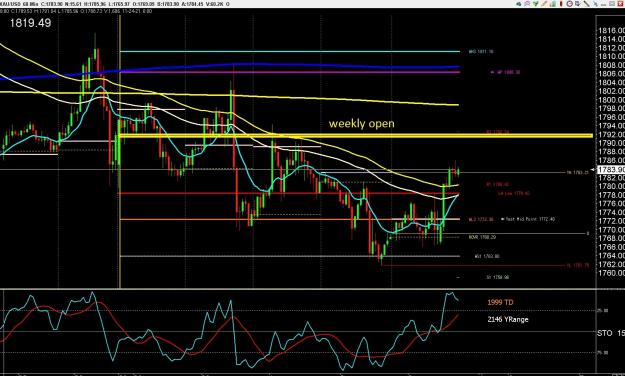Open the green bar chart icon in the toolbar

[553, 4]
